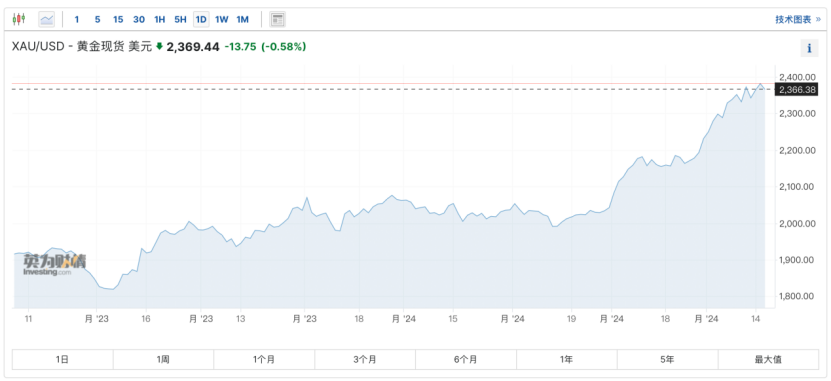
Task: Select the 3个月 time range tab
Action: click(x=365, y=359)
